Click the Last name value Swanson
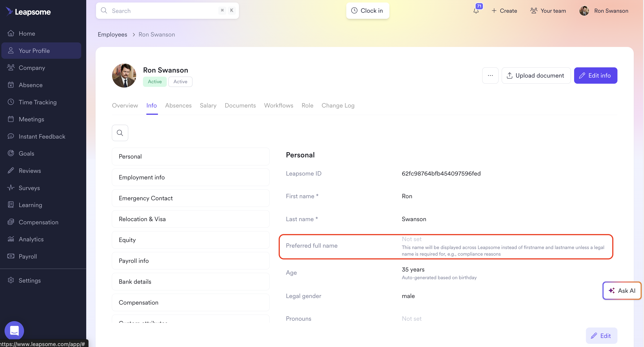Screen dimensions: 644x347 [x=414, y=219]
